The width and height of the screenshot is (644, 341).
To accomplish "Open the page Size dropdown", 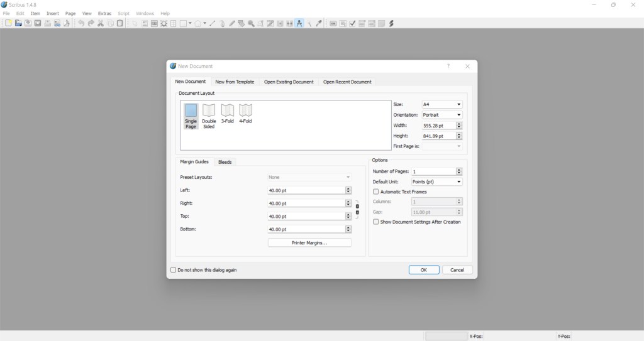I will [442, 104].
